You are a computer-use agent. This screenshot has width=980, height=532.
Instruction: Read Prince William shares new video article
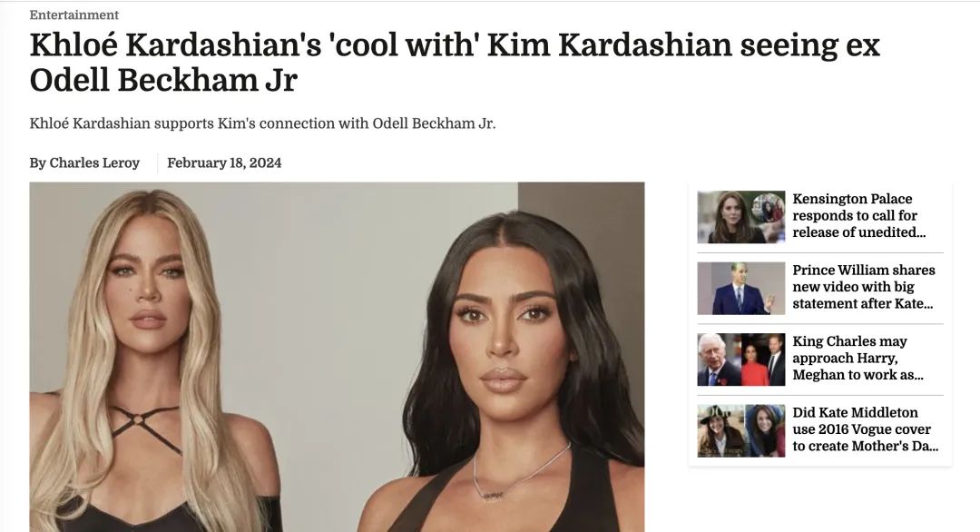(x=864, y=287)
